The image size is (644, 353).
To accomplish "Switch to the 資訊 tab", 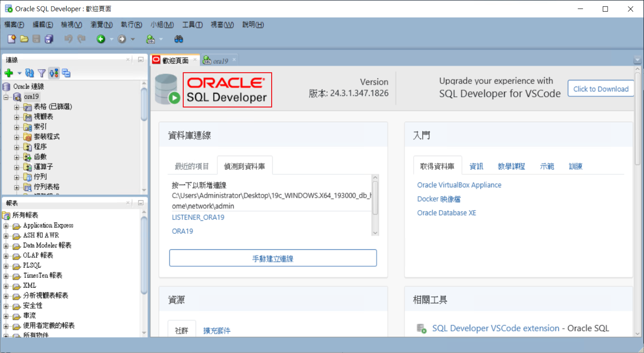I will (x=476, y=166).
